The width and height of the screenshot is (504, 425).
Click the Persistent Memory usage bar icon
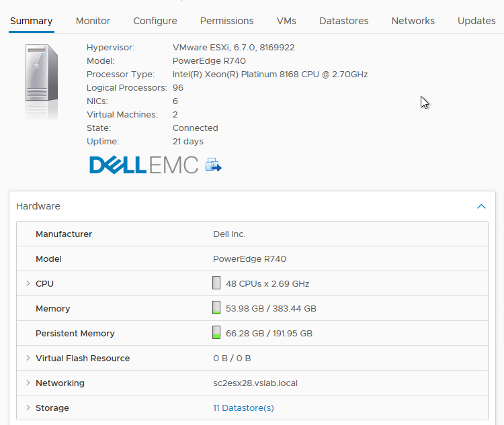tap(216, 333)
